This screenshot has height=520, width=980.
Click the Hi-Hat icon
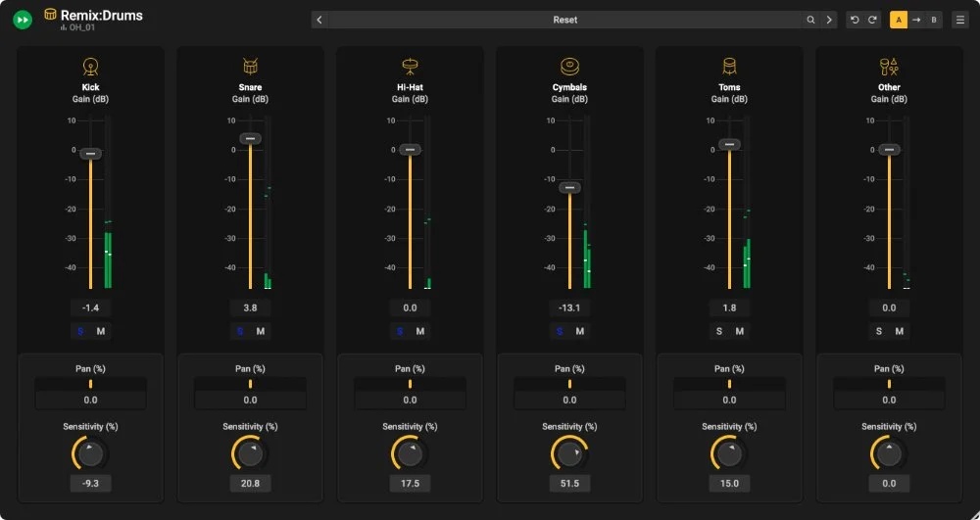410,67
